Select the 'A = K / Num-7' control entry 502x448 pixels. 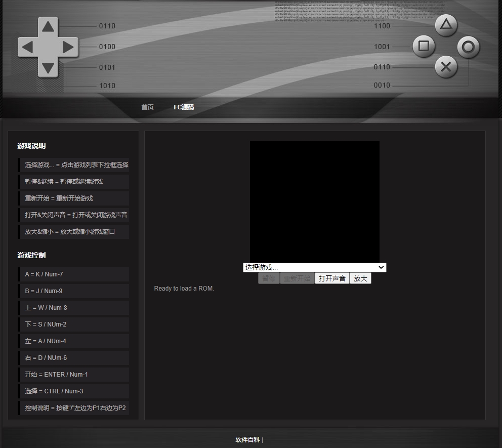(74, 274)
